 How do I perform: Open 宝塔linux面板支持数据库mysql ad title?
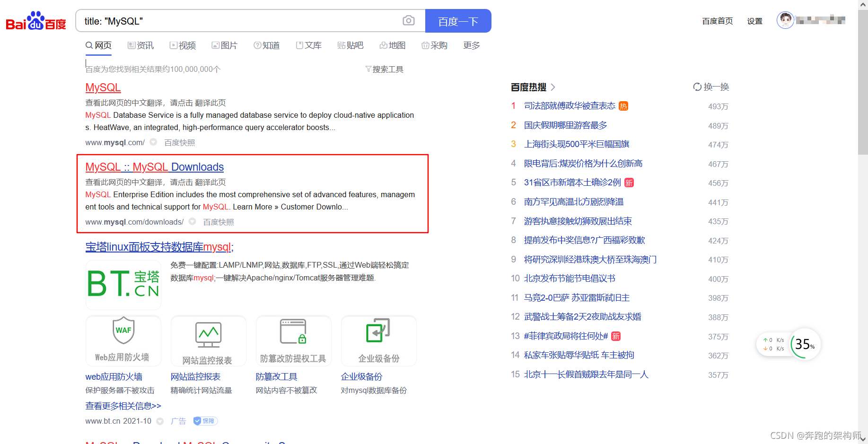coord(159,247)
